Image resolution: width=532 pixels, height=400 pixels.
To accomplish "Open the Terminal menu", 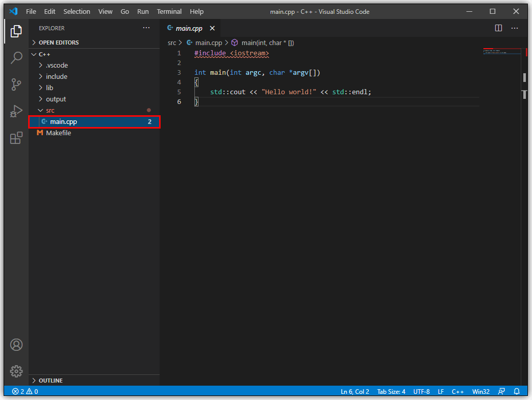I will [x=169, y=12].
